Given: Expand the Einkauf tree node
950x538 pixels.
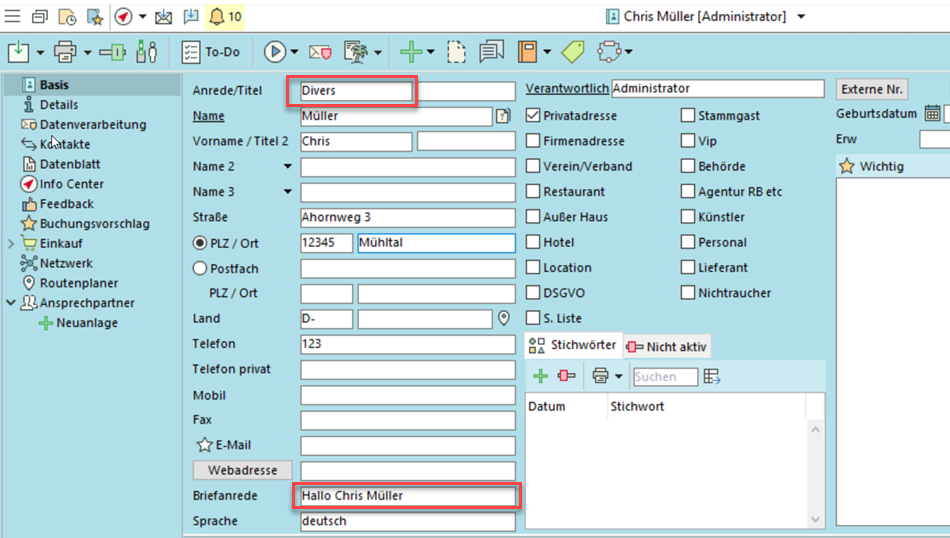Looking at the screenshot, I should click(11, 243).
